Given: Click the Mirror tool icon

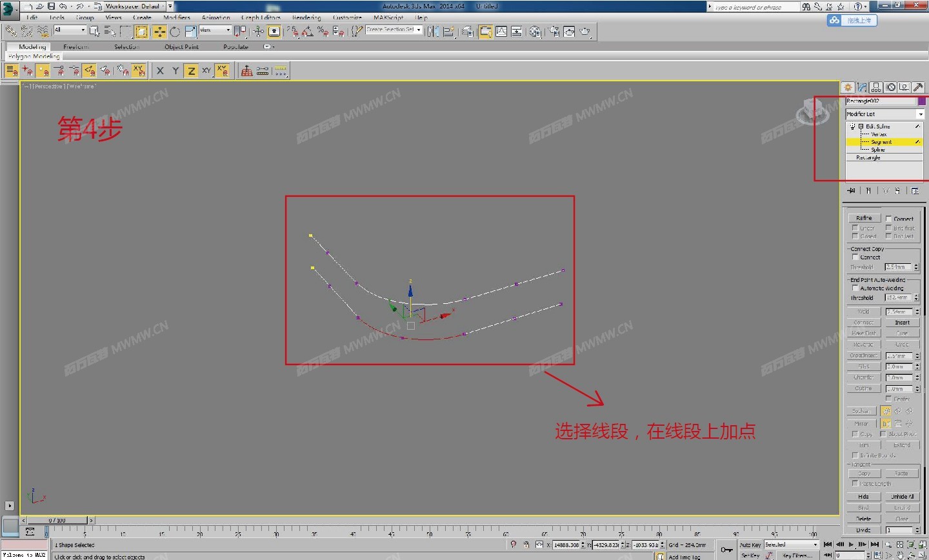Looking at the screenshot, I should pos(433,31).
